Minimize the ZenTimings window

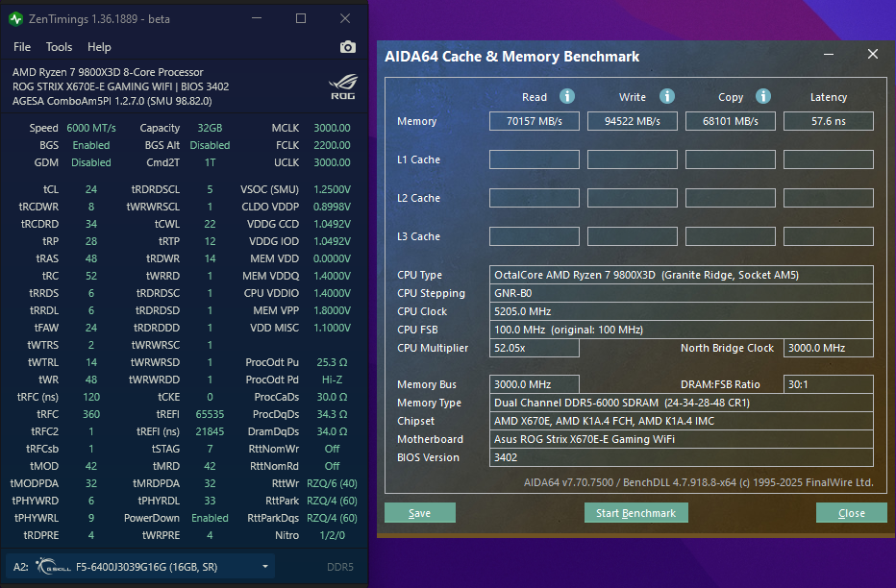(x=257, y=18)
